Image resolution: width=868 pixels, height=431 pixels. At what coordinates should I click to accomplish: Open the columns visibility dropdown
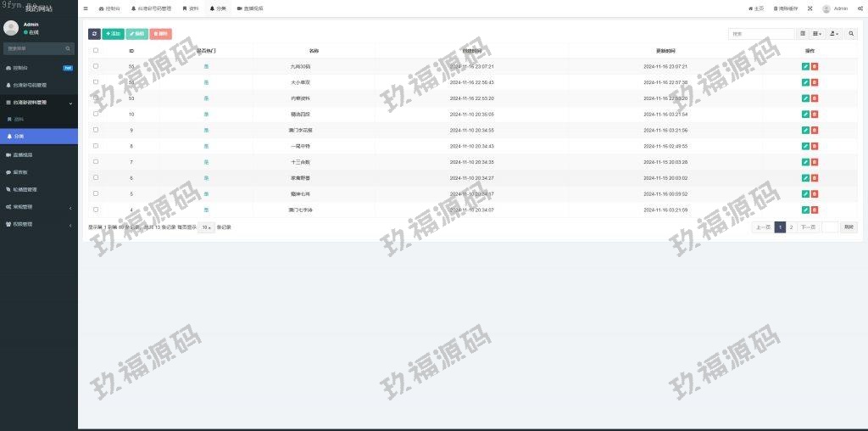click(x=817, y=34)
